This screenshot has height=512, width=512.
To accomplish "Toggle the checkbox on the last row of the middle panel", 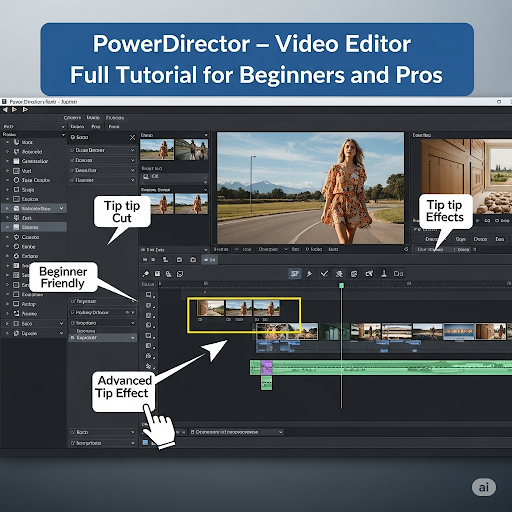I will (x=73, y=443).
